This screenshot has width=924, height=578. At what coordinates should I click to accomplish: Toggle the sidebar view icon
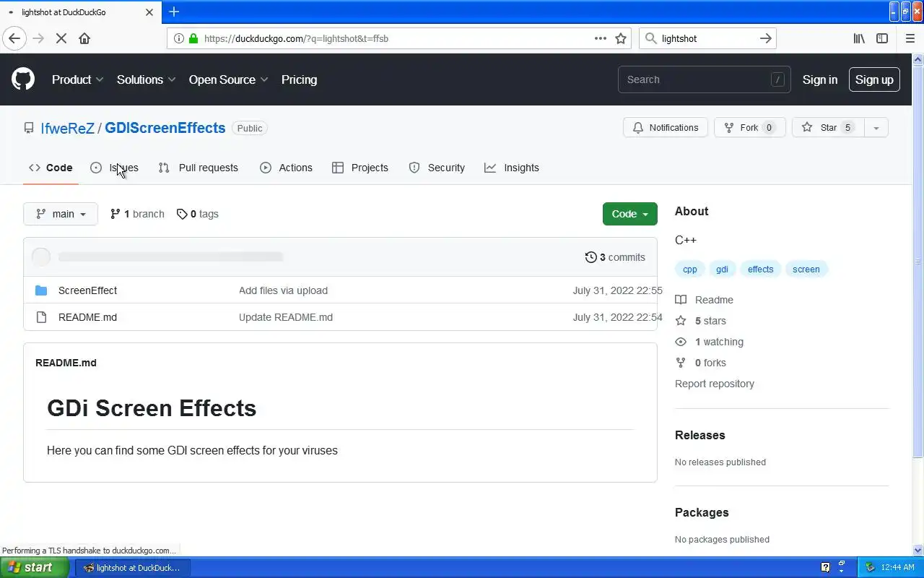[x=882, y=38]
